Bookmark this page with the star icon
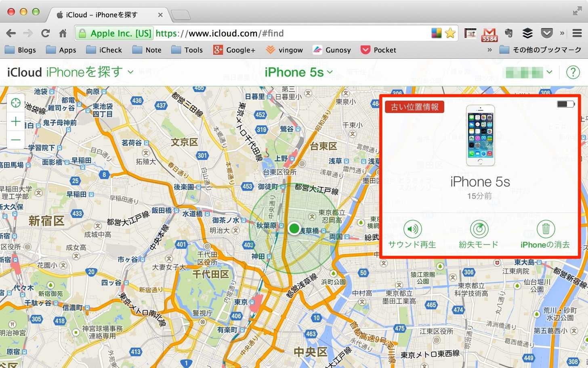This screenshot has height=368, width=588. click(450, 33)
